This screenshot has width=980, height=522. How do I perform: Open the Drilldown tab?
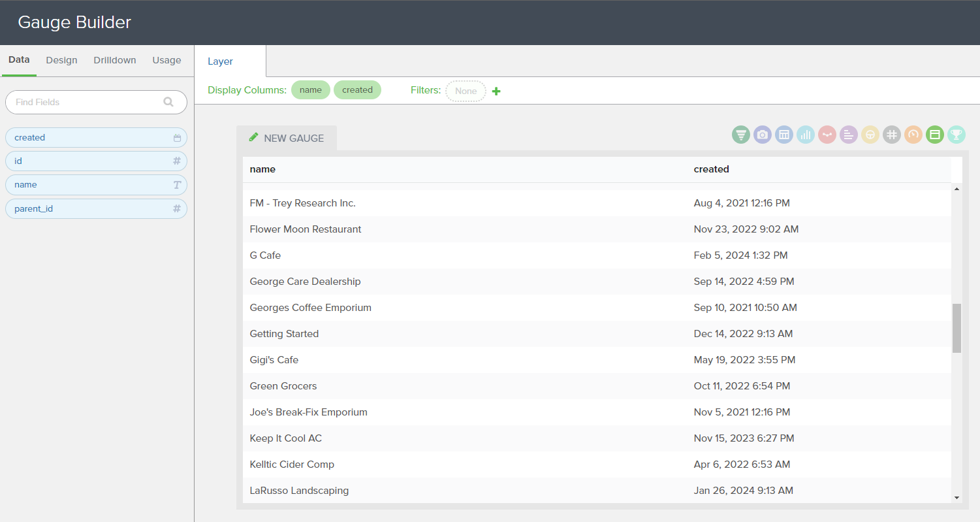coord(114,60)
